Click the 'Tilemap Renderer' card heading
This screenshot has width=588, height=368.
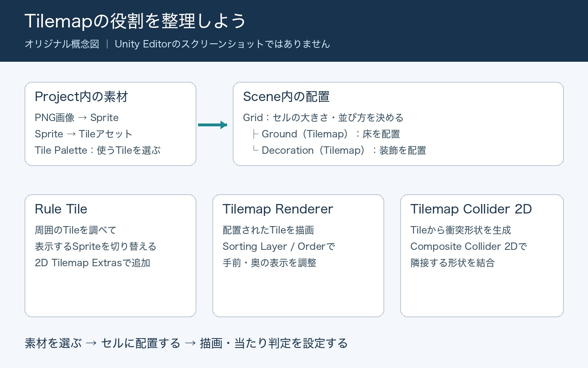278,209
